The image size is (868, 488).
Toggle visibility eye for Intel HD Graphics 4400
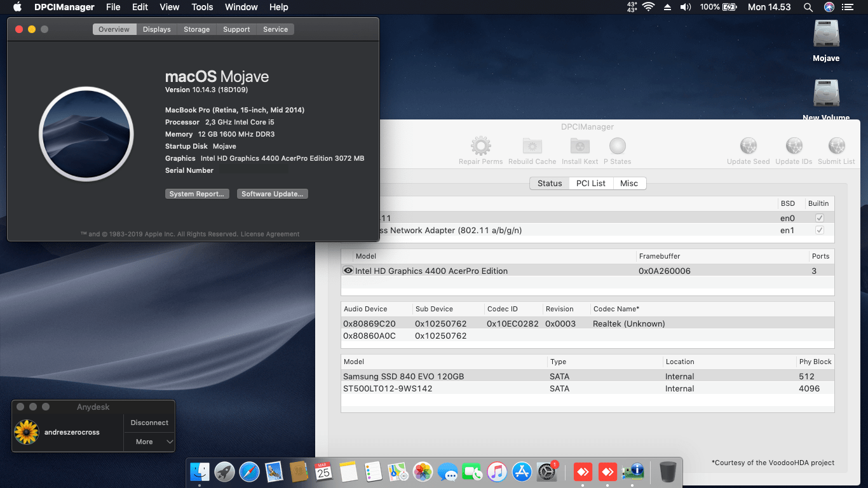tap(348, 270)
